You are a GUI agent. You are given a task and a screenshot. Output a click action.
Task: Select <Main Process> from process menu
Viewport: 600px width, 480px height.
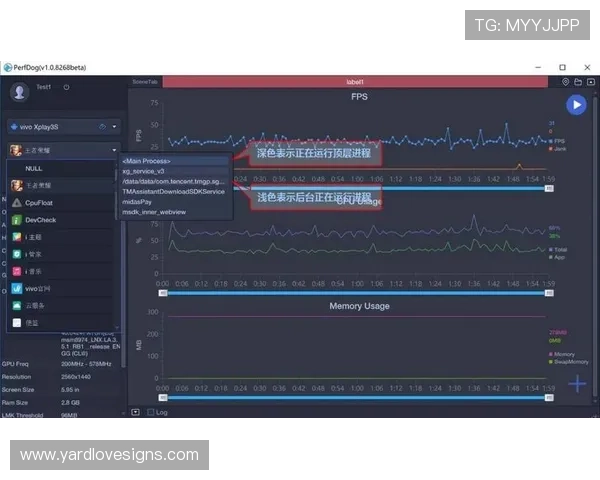(146, 161)
